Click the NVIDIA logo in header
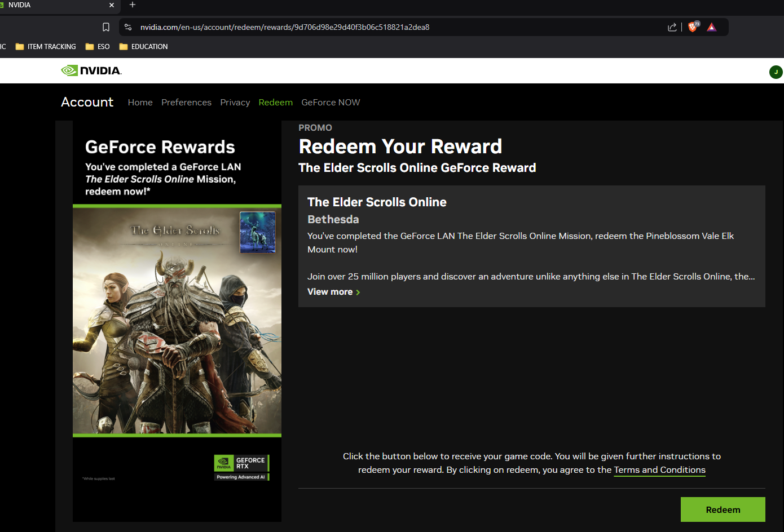 (91, 70)
